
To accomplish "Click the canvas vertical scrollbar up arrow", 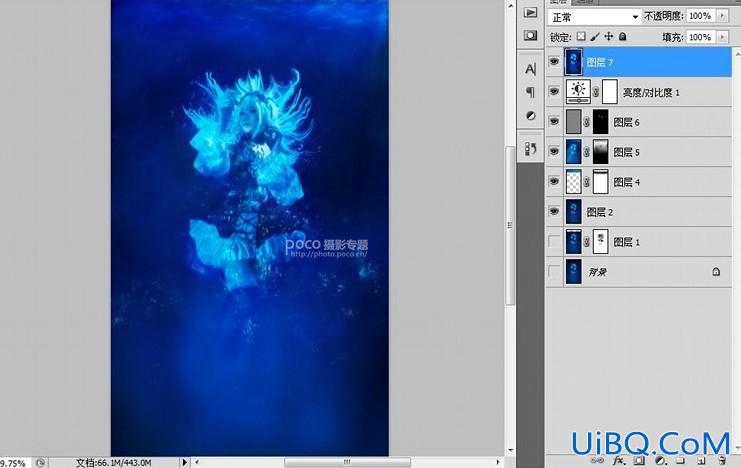I will point(510,6).
